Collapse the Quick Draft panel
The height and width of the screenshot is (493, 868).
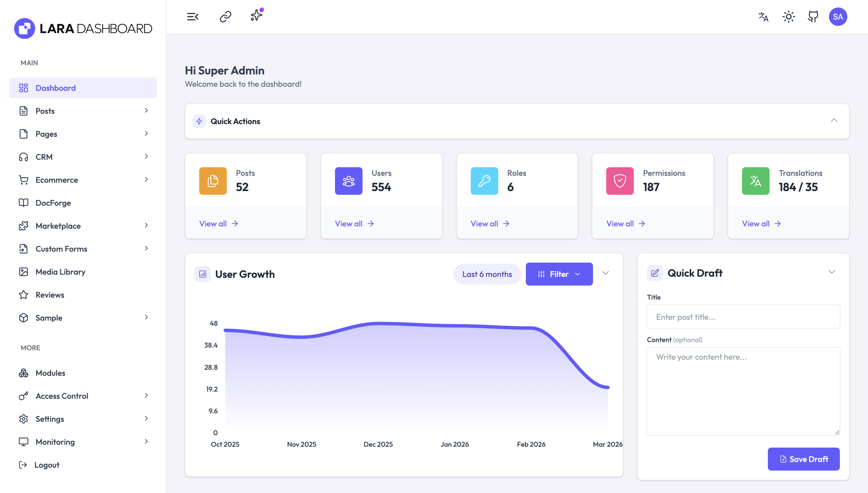coord(832,271)
